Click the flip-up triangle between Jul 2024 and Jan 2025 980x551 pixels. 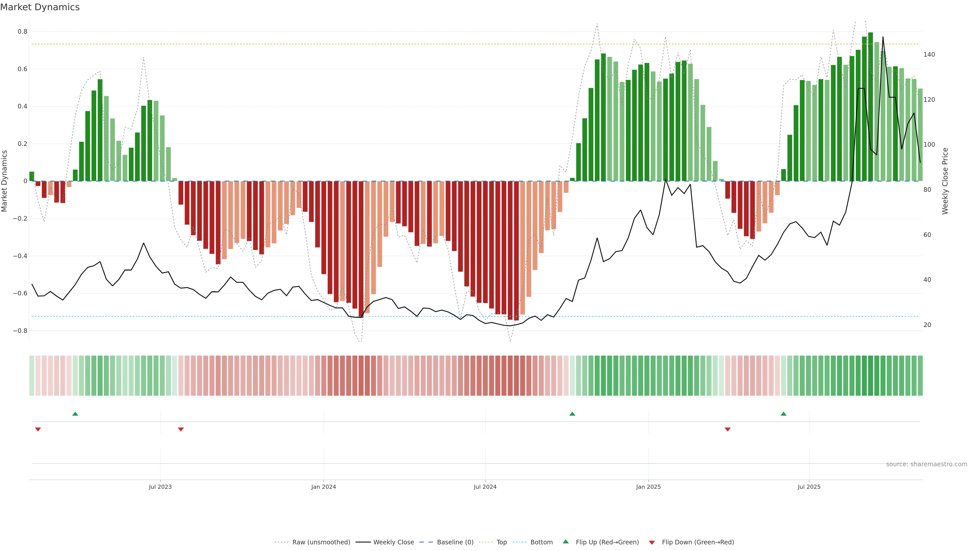click(x=572, y=414)
